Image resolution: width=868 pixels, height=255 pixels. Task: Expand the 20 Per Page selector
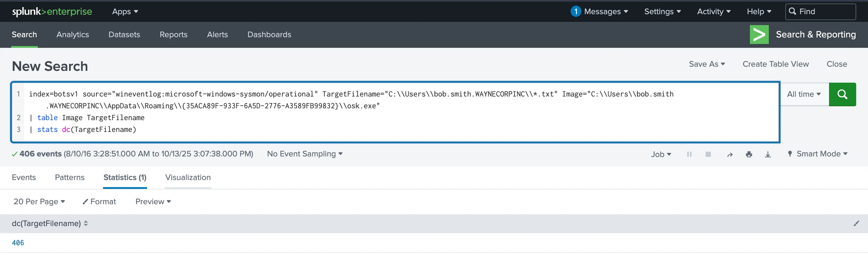[x=39, y=202]
